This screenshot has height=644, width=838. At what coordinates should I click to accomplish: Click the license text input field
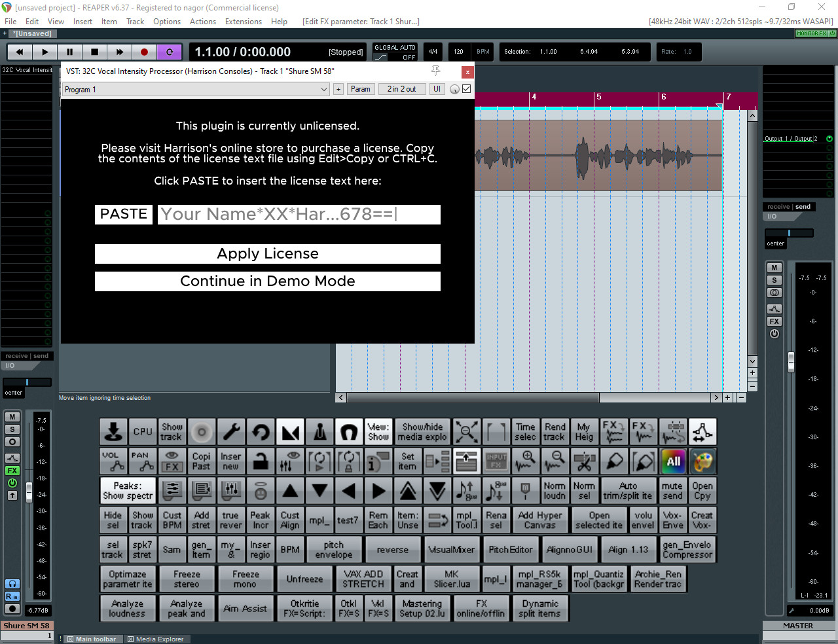point(299,214)
